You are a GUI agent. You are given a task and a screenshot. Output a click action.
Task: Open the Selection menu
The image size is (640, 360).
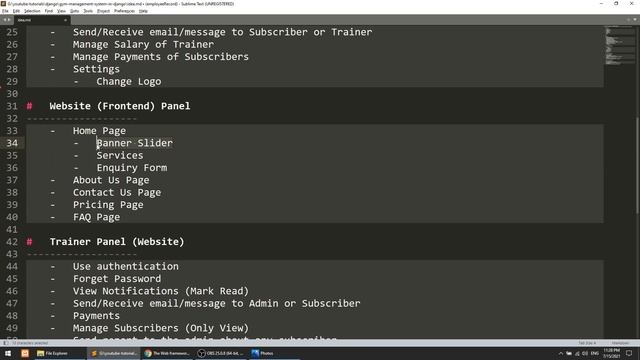pyautogui.click(x=32, y=11)
